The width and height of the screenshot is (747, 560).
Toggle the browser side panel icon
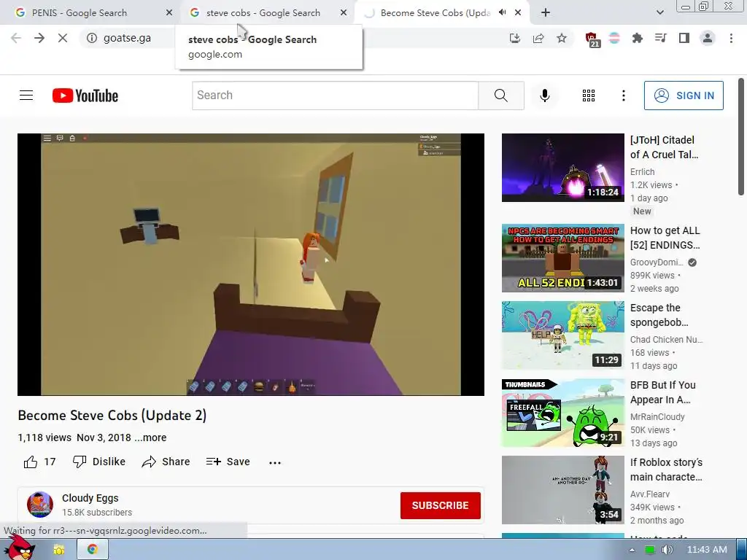pyautogui.click(x=684, y=38)
